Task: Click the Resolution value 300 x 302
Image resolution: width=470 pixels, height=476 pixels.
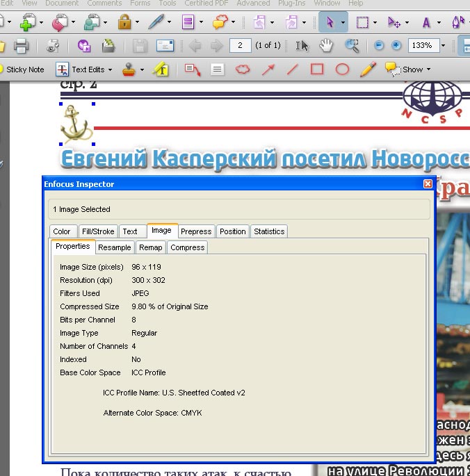Action: pos(148,280)
